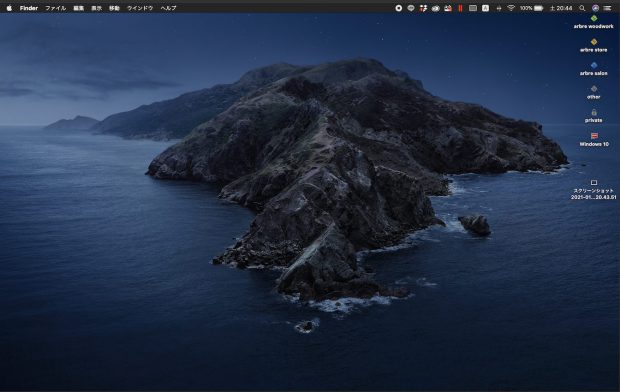620x392 pixels.
Task: Click the speech bubble menu bar icon
Action: 411,8
